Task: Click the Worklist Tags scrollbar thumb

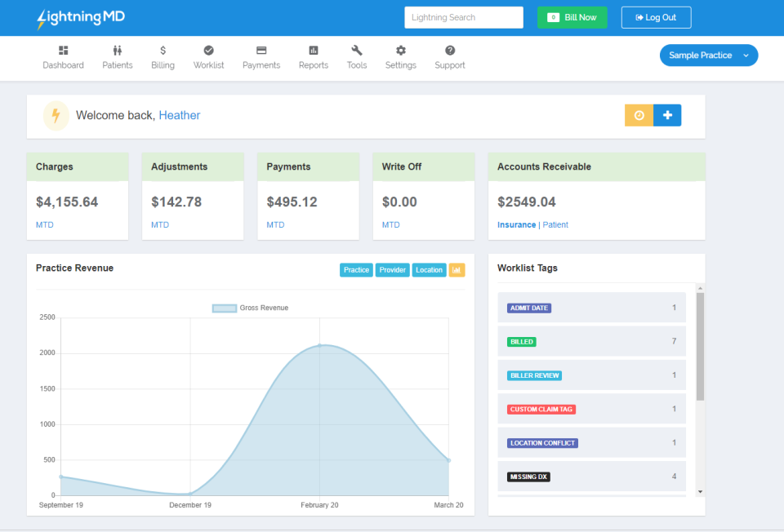Action: pos(700,347)
